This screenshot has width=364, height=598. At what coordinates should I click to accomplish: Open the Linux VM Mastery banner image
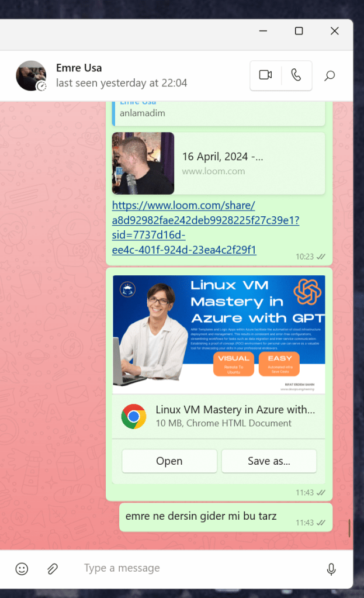point(219,334)
